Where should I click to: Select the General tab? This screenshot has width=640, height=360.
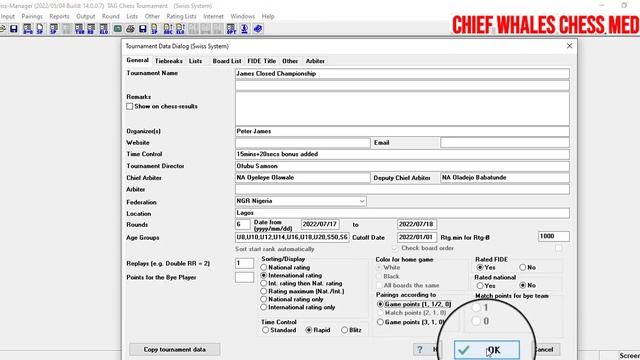pyautogui.click(x=138, y=60)
